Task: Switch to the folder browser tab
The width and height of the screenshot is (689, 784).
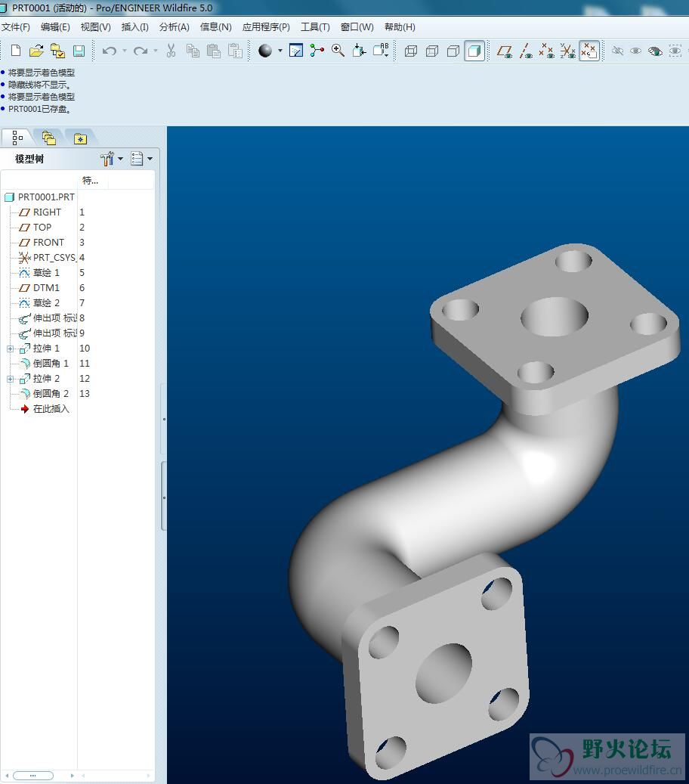Action: point(49,138)
